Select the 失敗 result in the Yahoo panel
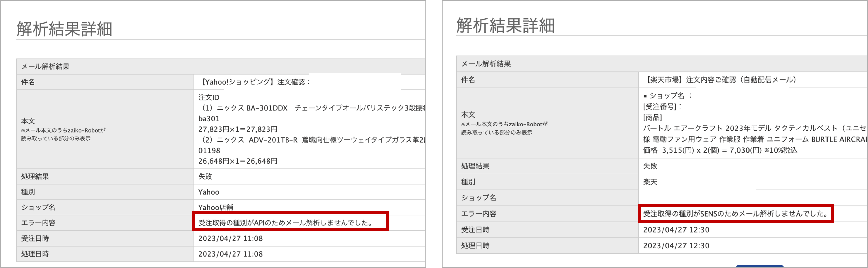Viewport: 868px width, 268px height. point(205,177)
